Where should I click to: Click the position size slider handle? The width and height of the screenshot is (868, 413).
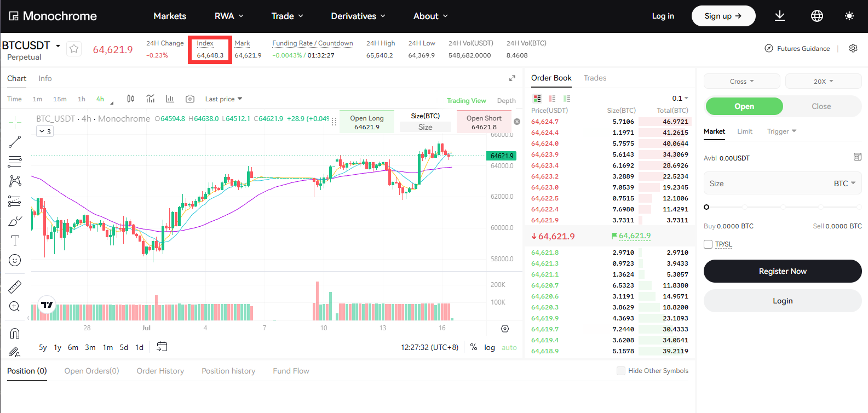coord(706,207)
